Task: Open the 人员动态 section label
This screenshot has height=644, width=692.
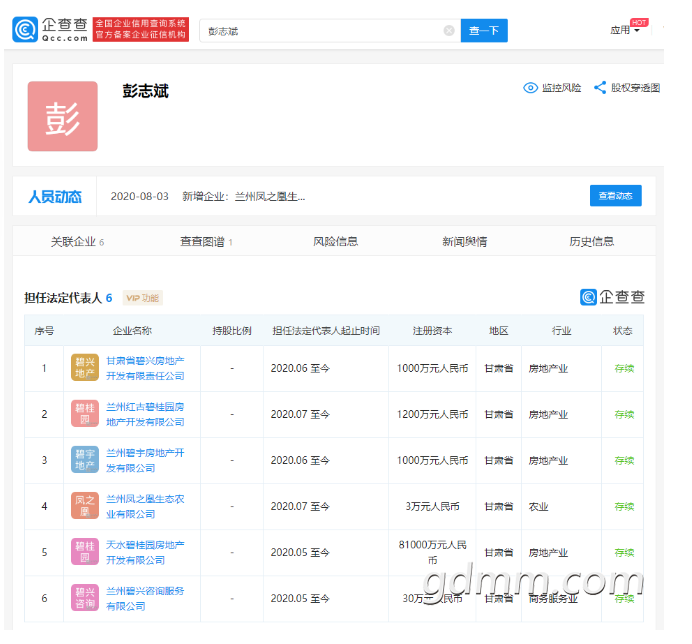Action: 55,196
